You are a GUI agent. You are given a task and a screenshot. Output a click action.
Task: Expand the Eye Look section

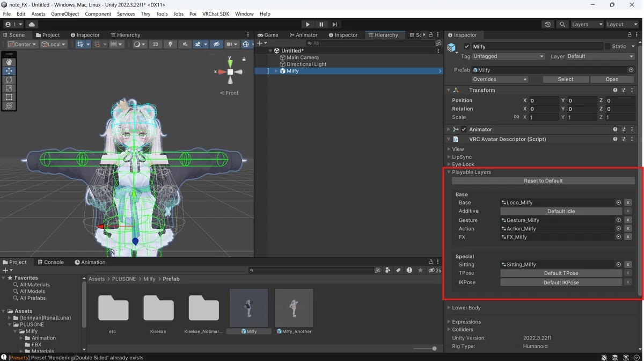point(449,164)
